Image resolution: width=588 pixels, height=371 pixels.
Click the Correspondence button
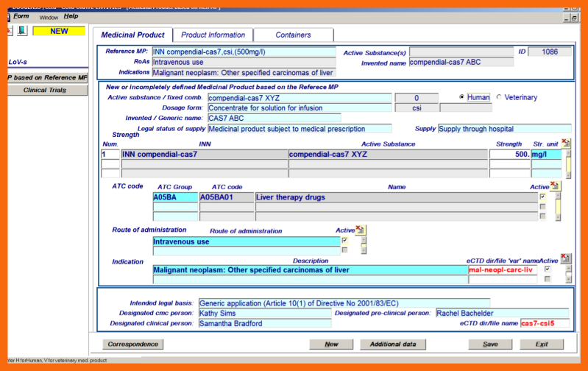coord(132,344)
